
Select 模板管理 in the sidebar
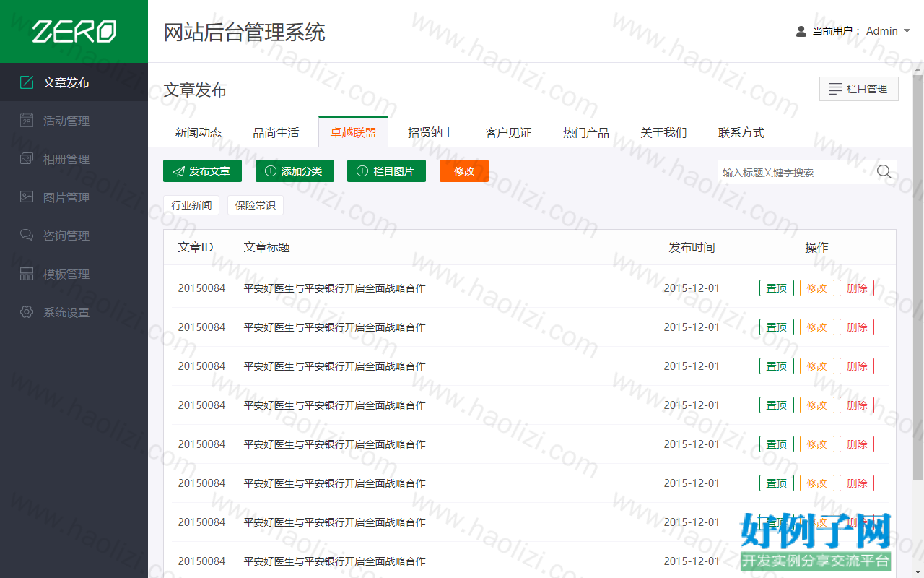(74, 274)
